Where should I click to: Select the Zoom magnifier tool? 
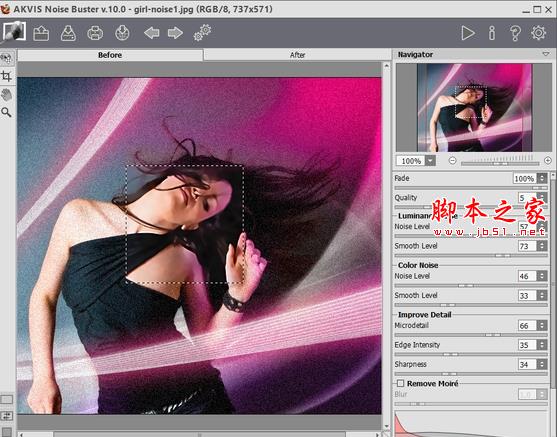point(6,113)
